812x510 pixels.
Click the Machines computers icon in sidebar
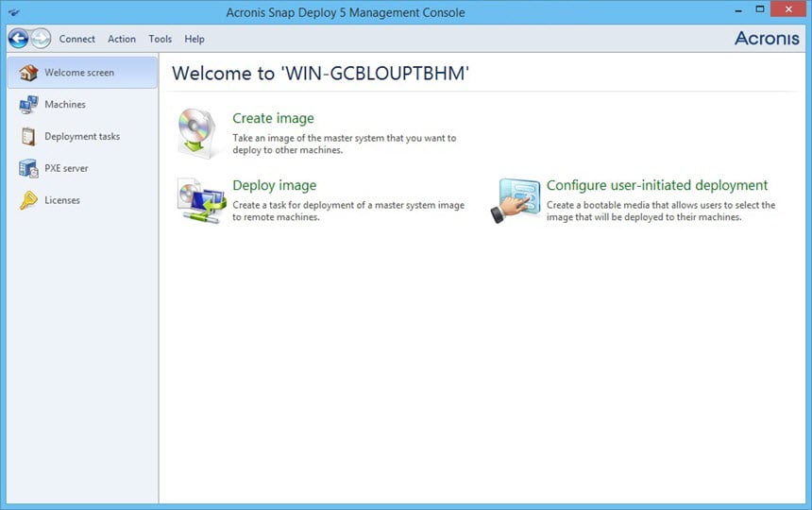(28, 105)
